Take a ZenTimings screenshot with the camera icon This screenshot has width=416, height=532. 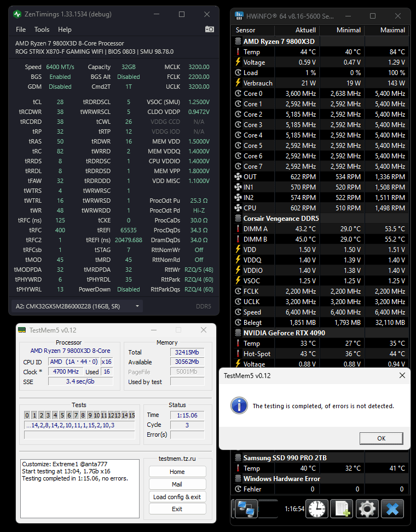[x=210, y=29]
